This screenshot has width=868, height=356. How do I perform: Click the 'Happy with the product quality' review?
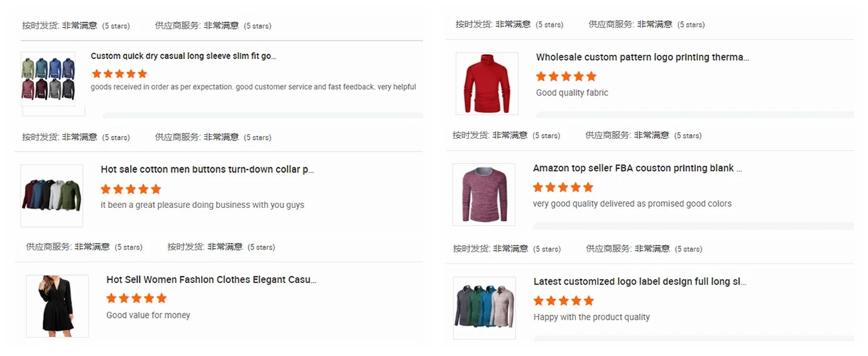[x=591, y=317]
